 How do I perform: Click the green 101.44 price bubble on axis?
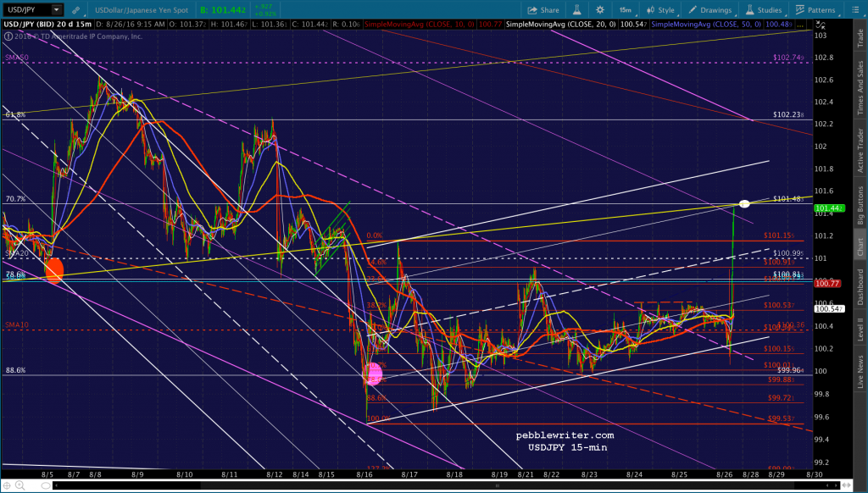[x=828, y=208]
